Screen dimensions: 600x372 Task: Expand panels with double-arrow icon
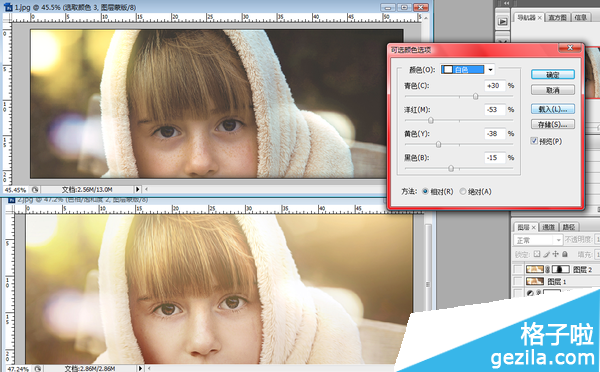[x=506, y=3]
